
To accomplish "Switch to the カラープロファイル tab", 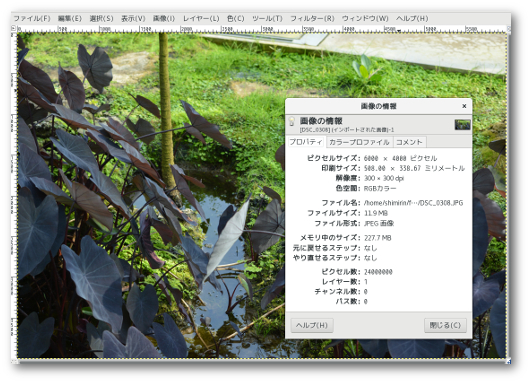I will click(x=359, y=142).
